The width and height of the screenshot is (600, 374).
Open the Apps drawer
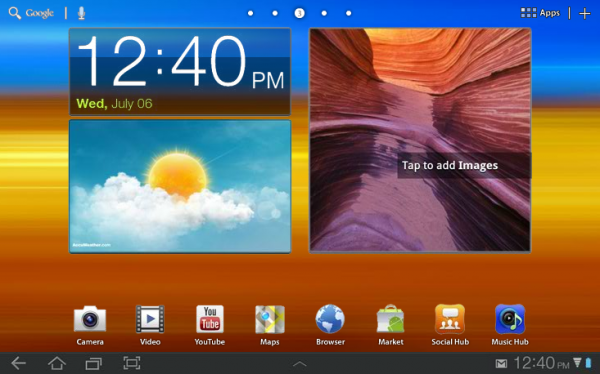(x=540, y=13)
